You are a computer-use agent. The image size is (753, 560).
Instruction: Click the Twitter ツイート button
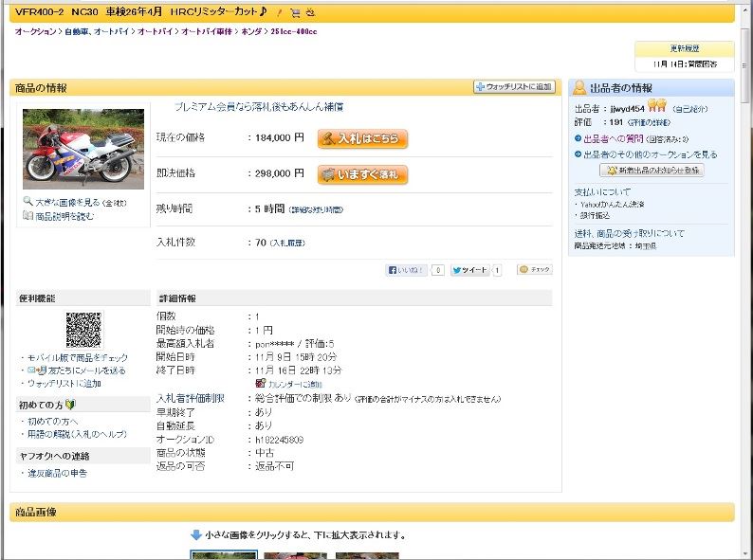[469, 270]
